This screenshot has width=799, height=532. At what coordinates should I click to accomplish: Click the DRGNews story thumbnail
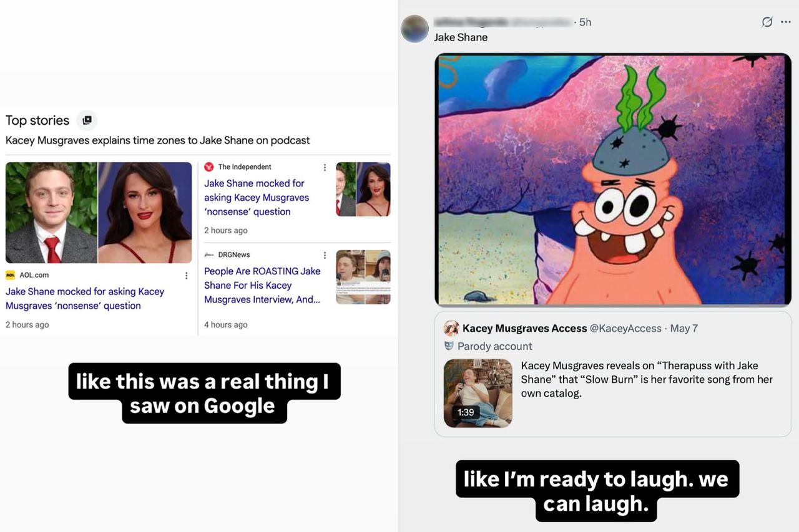point(363,277)
